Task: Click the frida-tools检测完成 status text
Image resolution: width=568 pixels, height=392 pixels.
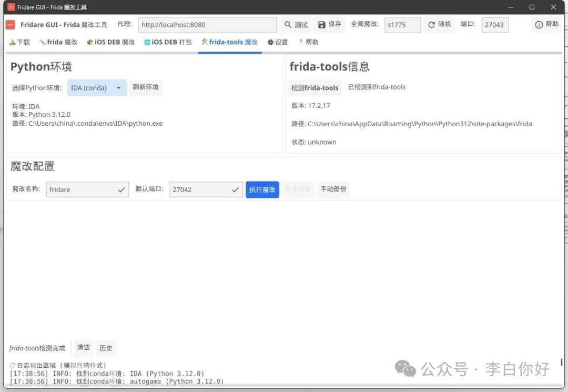Action: click(x=37, y=348)
